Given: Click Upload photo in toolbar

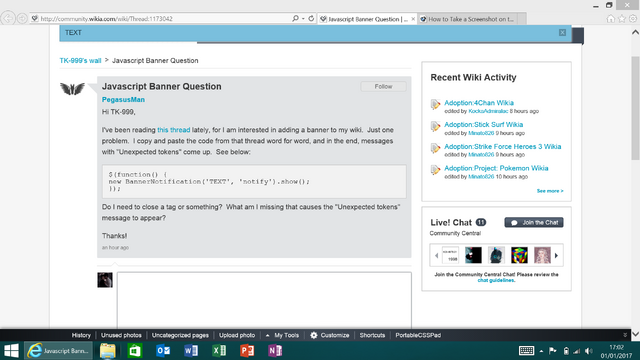Looking at the screenshot, I should click(237, 335).
